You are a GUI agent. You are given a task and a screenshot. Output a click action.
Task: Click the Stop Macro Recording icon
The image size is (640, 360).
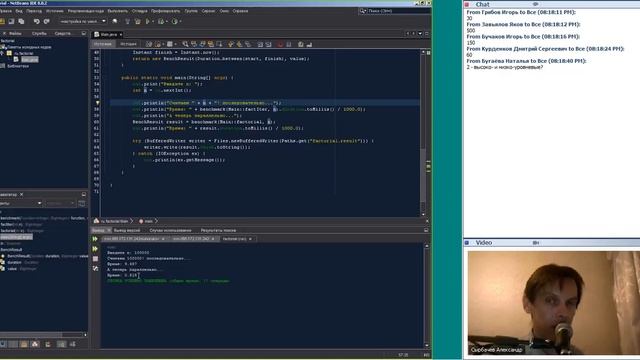pyautogui.click(x=289, y=44)
